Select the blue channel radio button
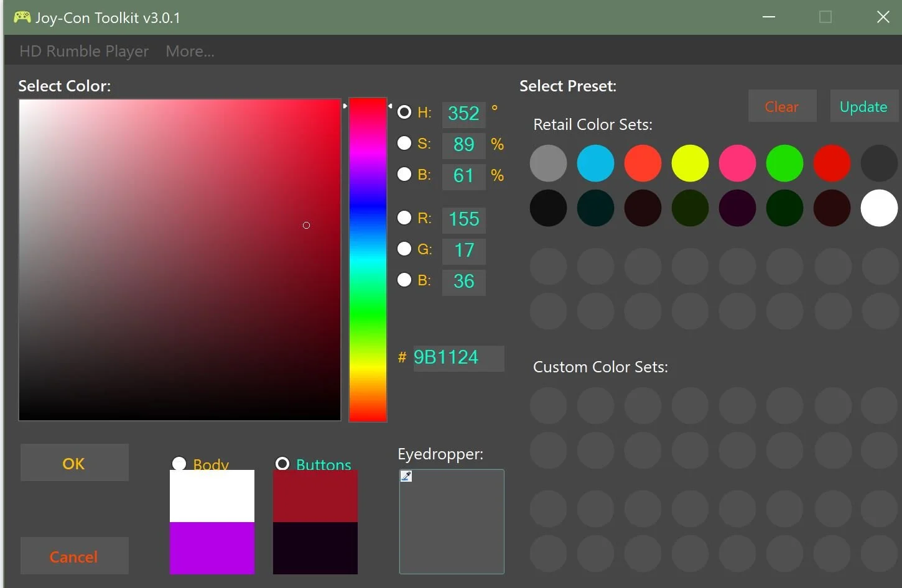 coord(404,280)
